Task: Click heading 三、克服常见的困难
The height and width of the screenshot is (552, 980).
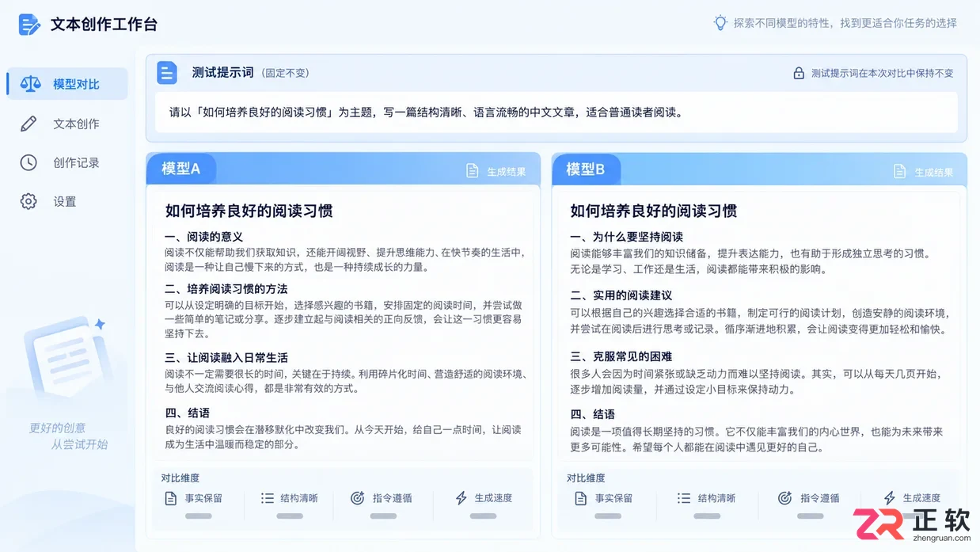Action: click(621, 356)
